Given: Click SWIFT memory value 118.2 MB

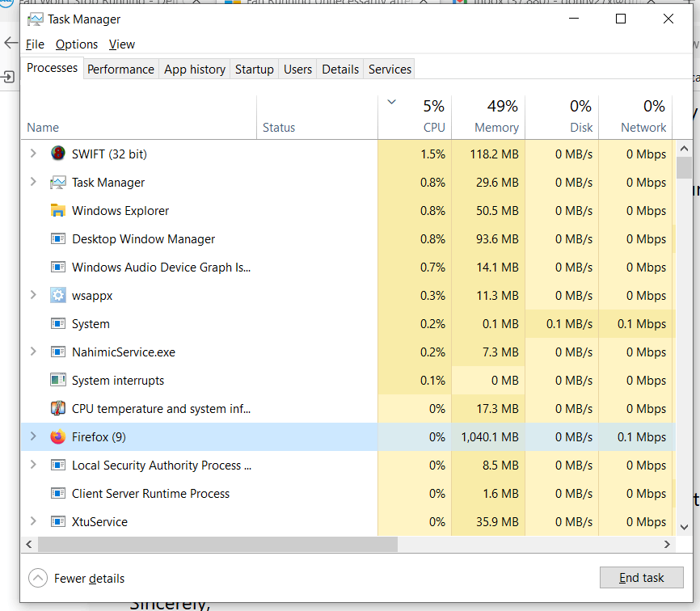Looking at the screenshot, I should coord(494,154).
